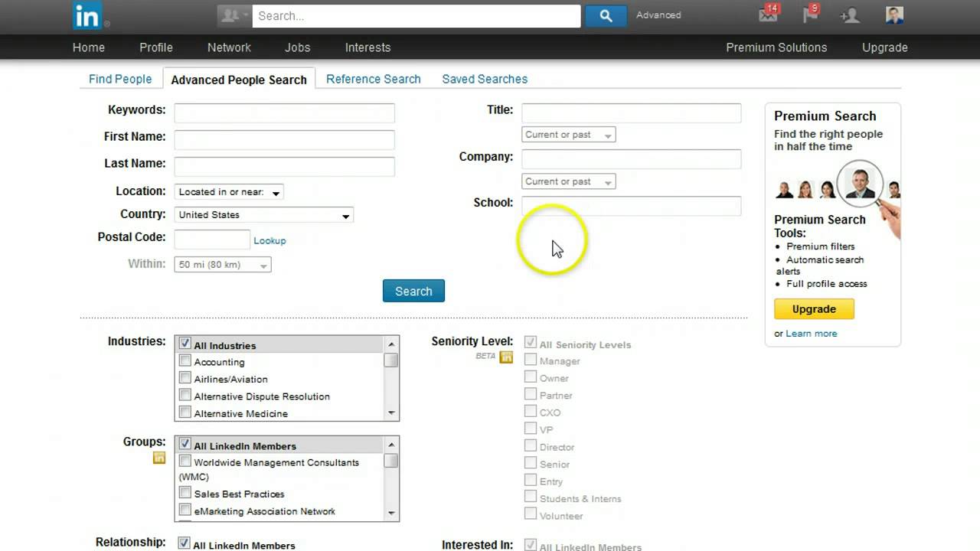Toggle Relationship All LinkedIn Members checkbox
The width and height of the screenshot is (980, 551).
[x=184, y=543]
